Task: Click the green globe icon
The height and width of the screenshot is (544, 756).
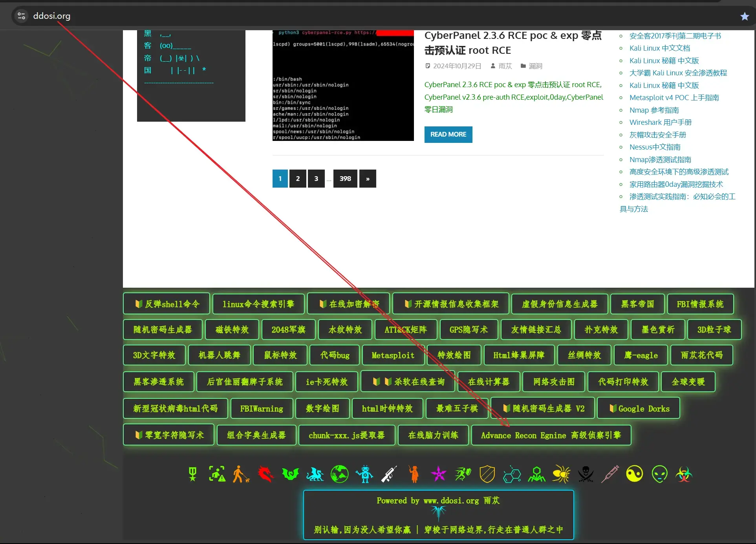Action: (x=339, y=474)
